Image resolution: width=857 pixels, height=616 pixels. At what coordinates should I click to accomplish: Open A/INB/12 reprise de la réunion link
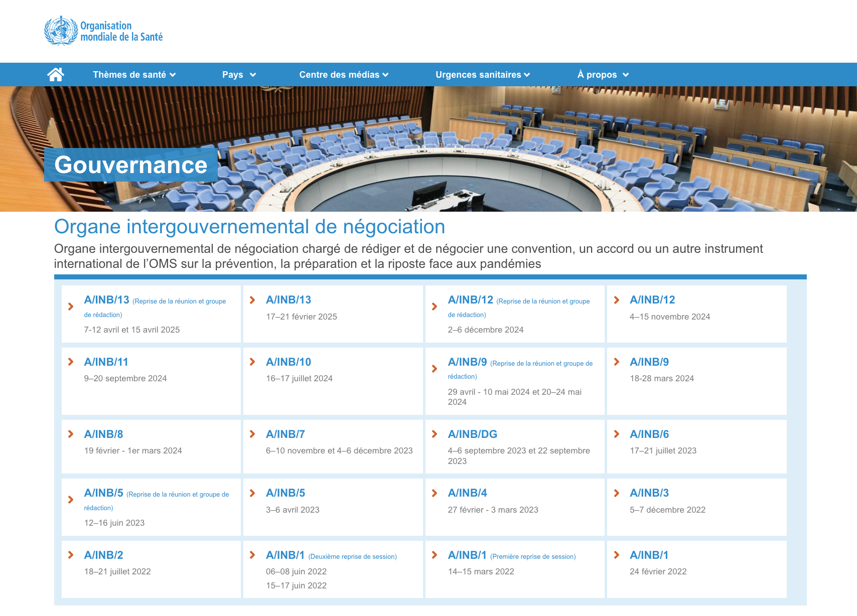click(x=519, y=306)
